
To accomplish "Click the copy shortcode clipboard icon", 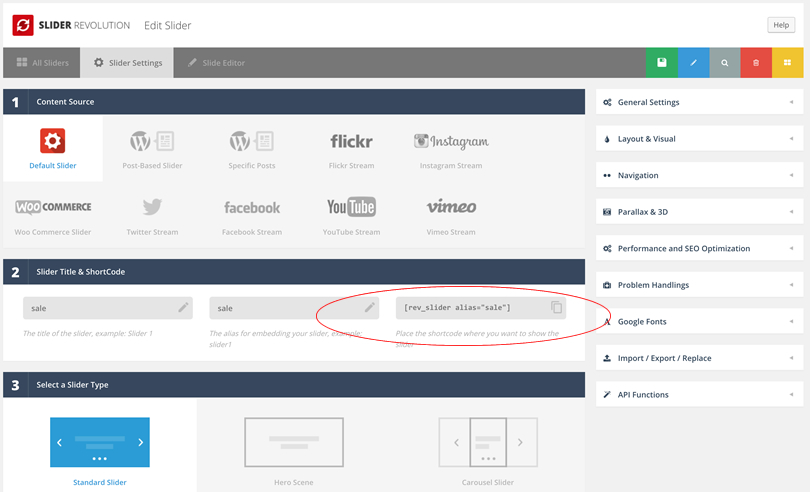I will pyautogui.click(x=556, y=307).
